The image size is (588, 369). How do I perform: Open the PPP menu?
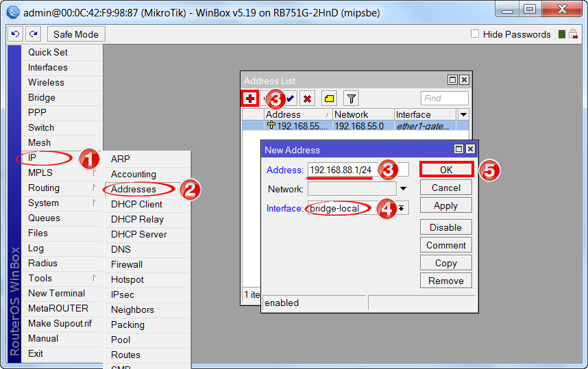tap(62, 112)
